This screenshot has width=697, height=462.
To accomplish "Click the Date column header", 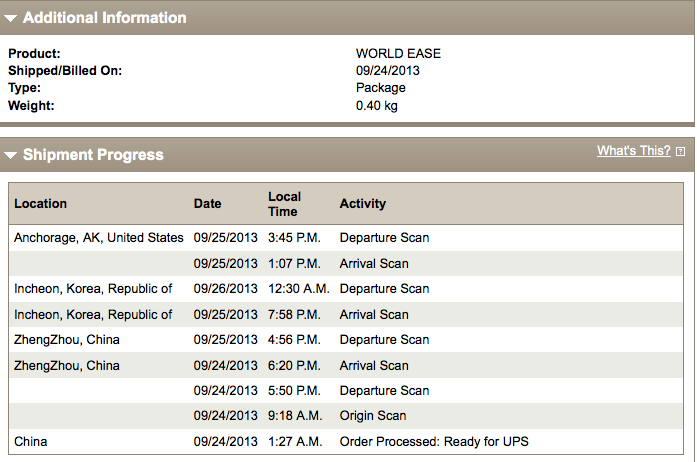I will pos(208,204).
